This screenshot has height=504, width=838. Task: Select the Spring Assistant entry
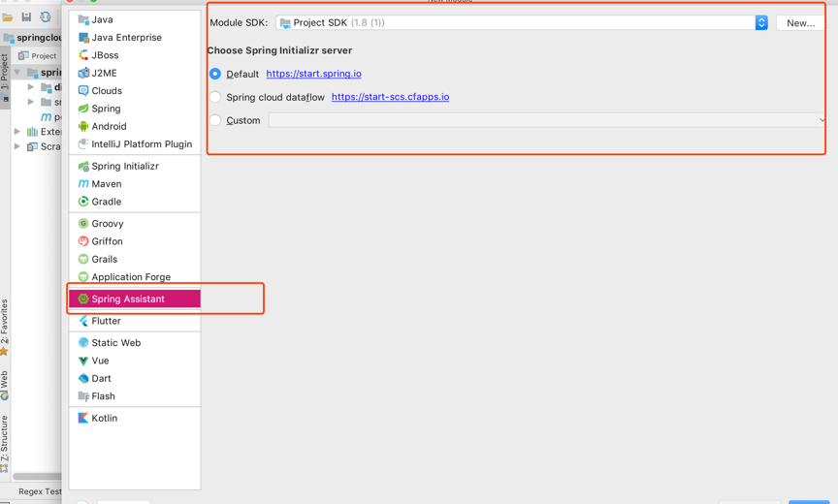point(135,299)
